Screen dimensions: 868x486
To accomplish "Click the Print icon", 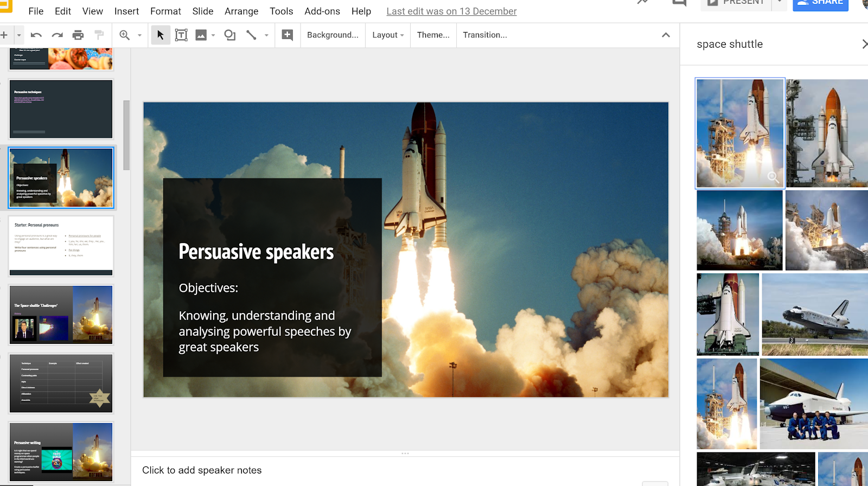I will coord(78,35).
